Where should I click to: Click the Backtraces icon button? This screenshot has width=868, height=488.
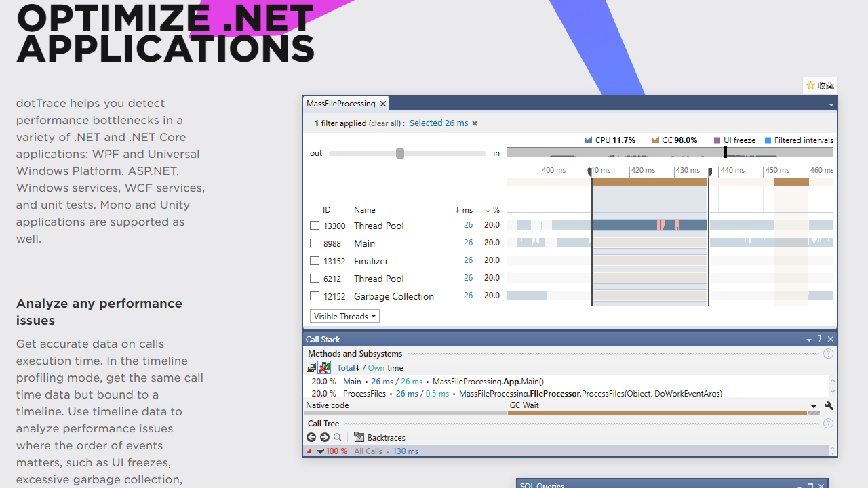359,438
